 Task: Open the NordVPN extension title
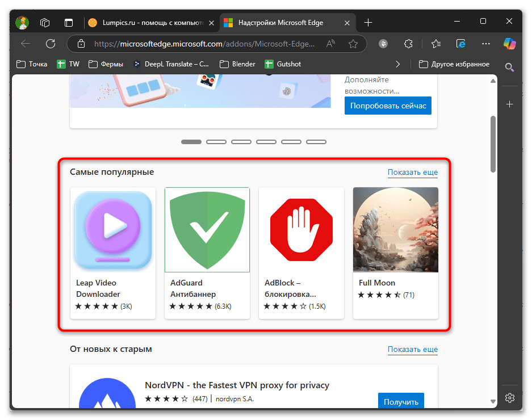pyautogui.click(x=237, y=385)
